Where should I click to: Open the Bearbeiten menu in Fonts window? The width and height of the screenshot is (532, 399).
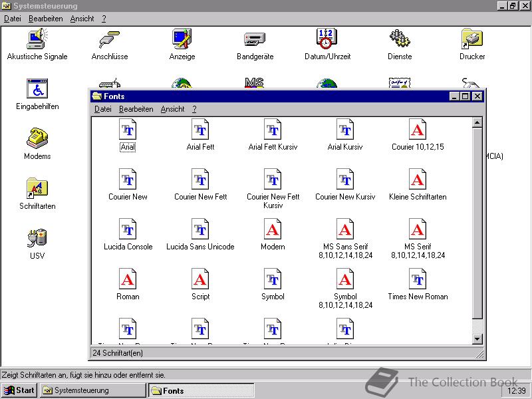[136, 109]
